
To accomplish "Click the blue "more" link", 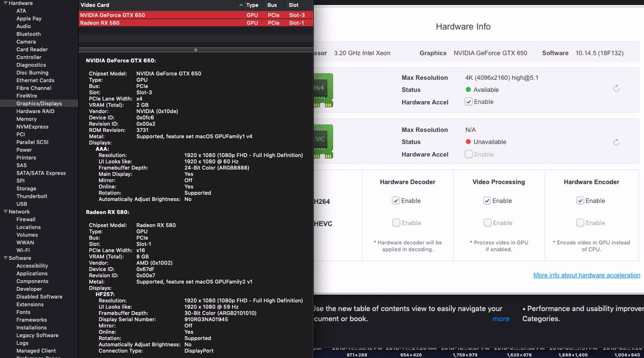I will 501,318.
